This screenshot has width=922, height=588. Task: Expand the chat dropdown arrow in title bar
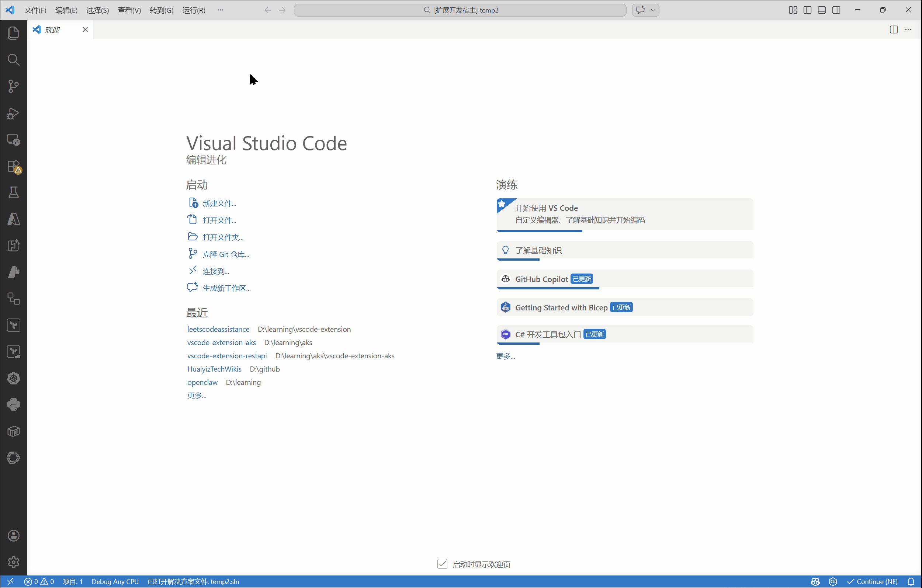(653, 10)
